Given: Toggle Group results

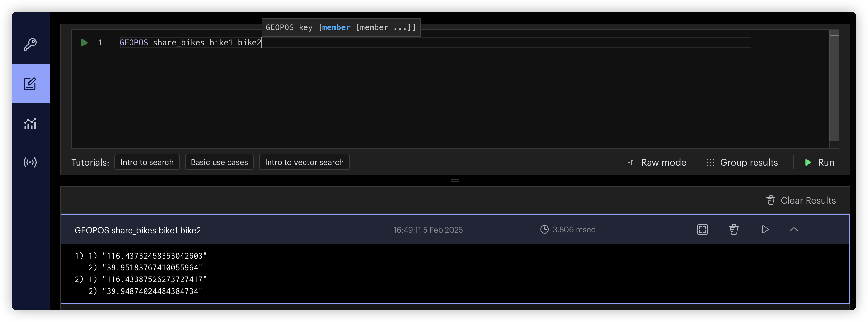Looking at the screenshot, I should tap(742, 162).
